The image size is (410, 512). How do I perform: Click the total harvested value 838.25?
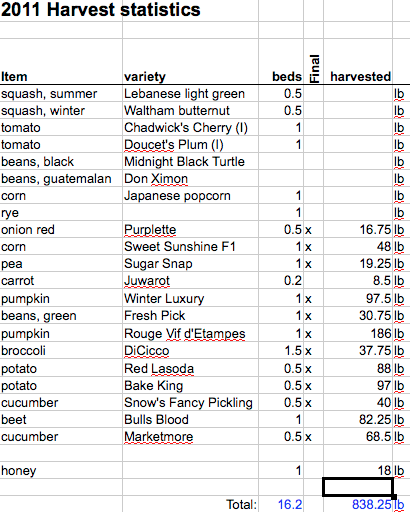[371, 505]
